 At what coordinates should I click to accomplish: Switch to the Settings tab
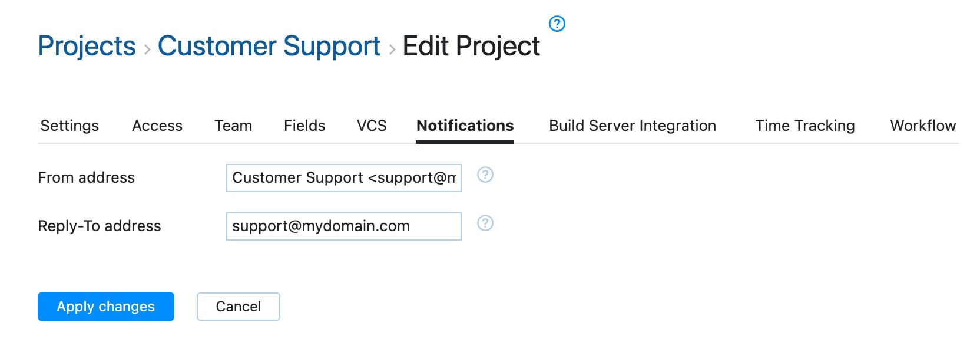(x=69, y=126)
